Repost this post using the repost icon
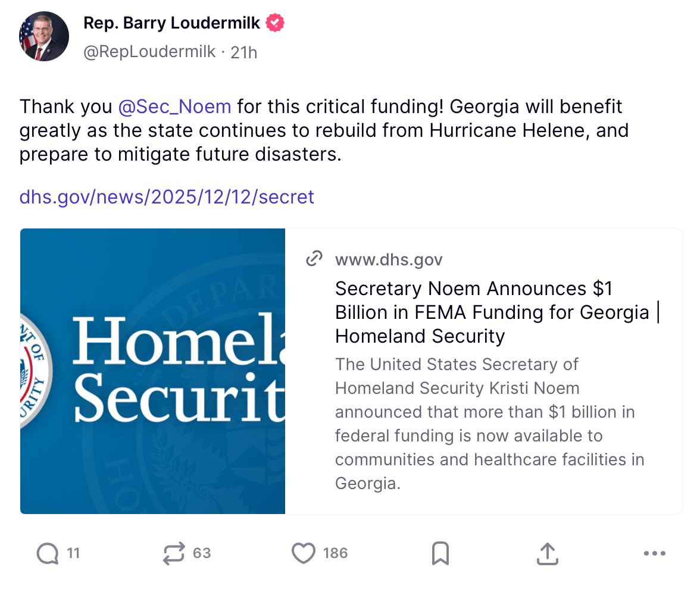 174,554
